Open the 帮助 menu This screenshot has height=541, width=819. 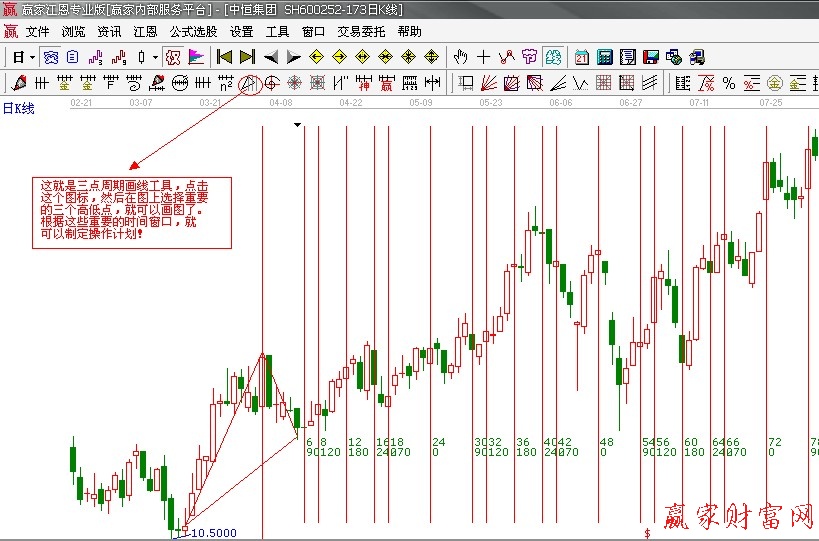click(x=409, y=31)
